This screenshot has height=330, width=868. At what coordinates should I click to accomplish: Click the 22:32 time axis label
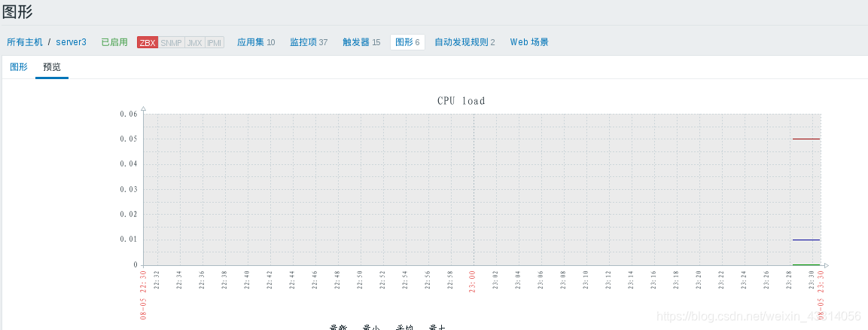click(x=157, y=279)
